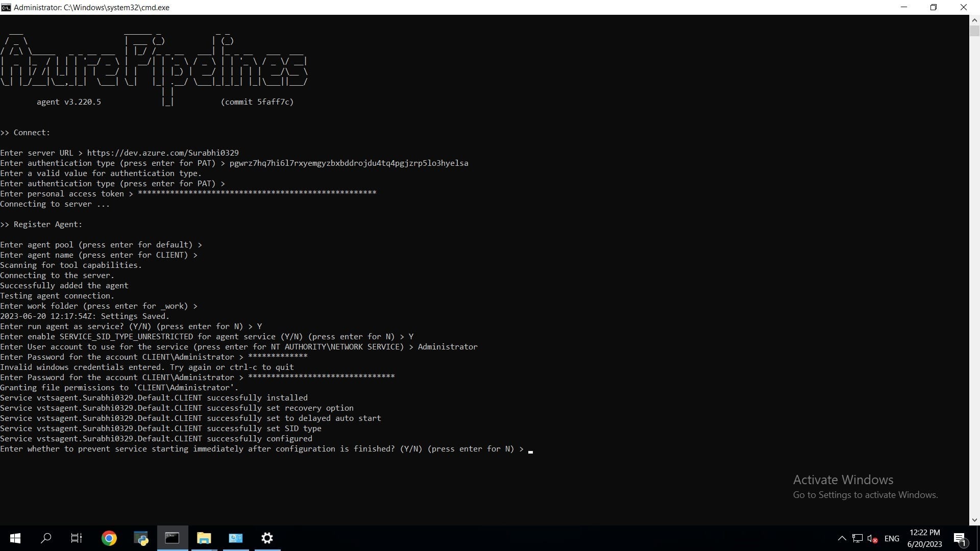Image resolution: width=980 pixels, height=551 pixels.
Task: Switch the ENG input language indicator
Action: [892, 538]
